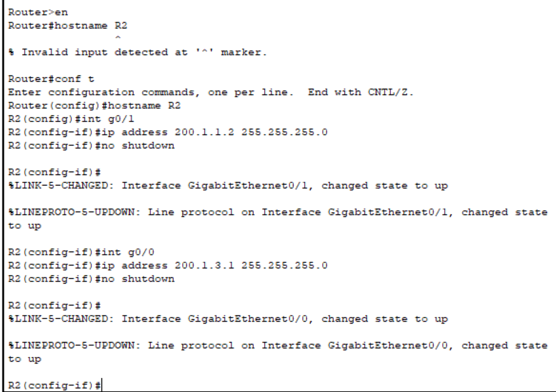This screenshot has width=556, height=392.
Task: Click the "Router(config)#hostname R2" line
Action: pos(94,106)
